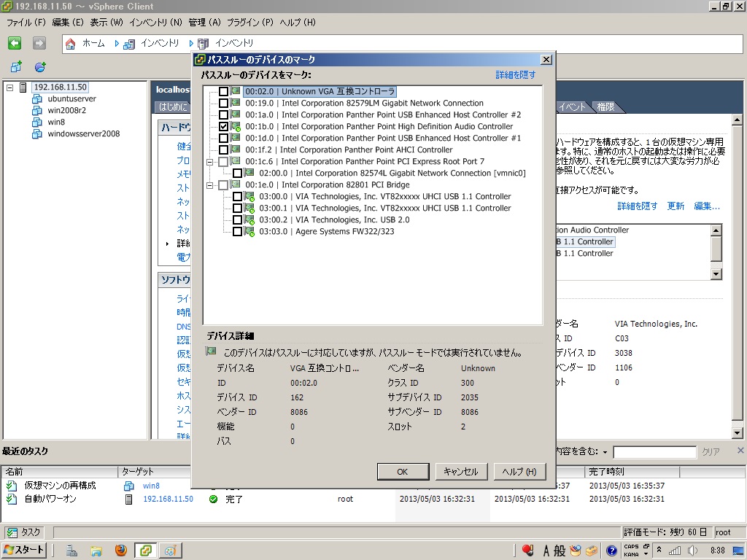Open the インベントリ (N) menu
The image size is (747, 560).
(155, 23)
